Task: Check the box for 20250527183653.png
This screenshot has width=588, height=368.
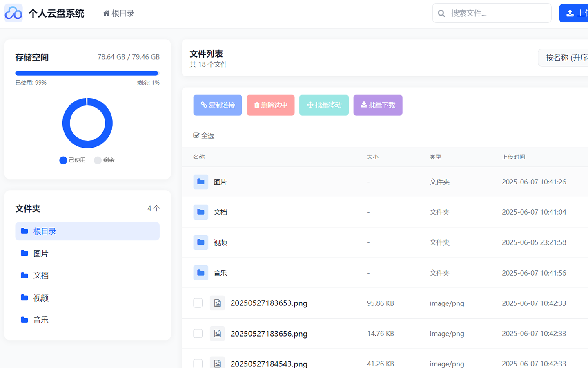Action: (198, 303)
